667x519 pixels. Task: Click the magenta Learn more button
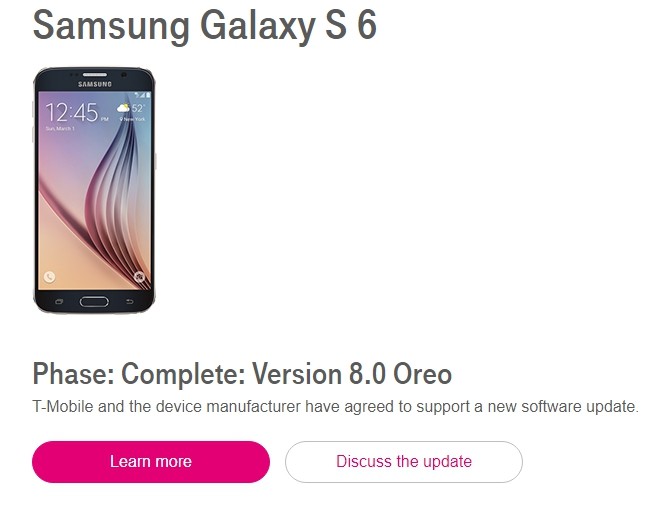[151, 462]
